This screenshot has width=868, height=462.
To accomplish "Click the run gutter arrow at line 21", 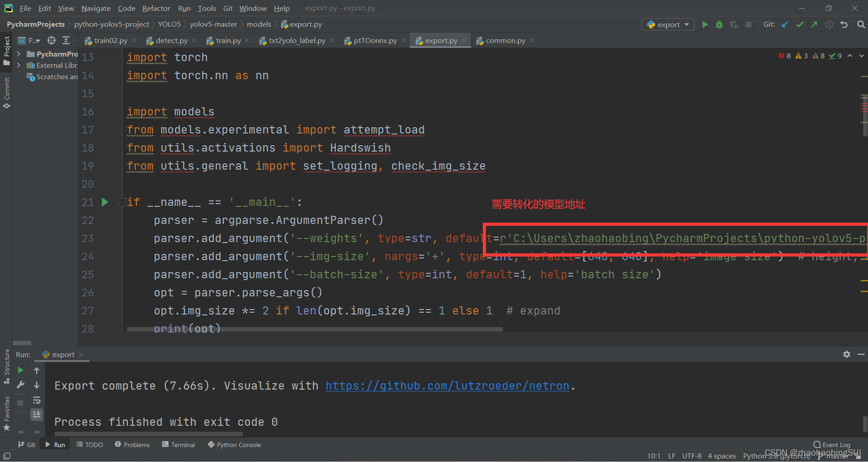I will click(105, 202).
